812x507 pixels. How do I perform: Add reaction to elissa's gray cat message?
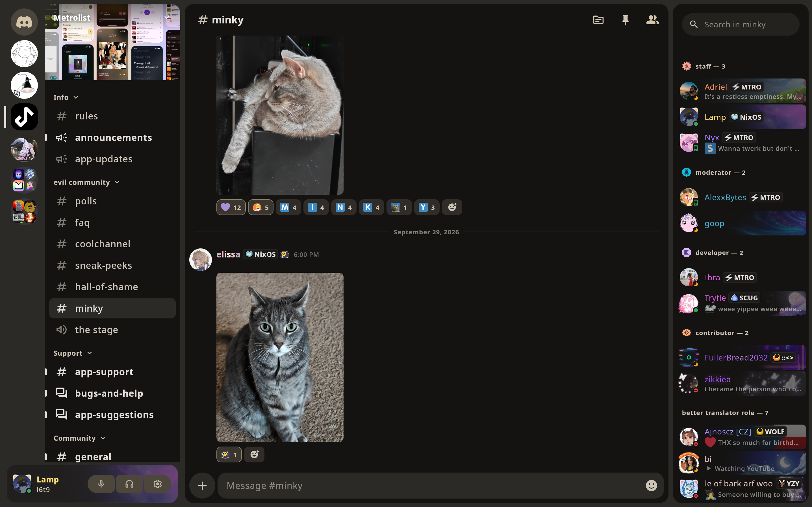click(x=254, y=454)
